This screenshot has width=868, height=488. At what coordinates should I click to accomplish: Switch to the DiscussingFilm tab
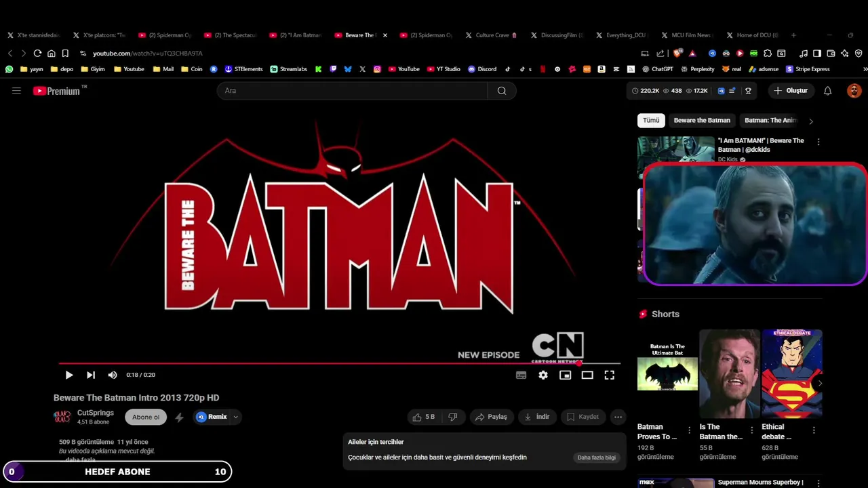coord(558,35)
